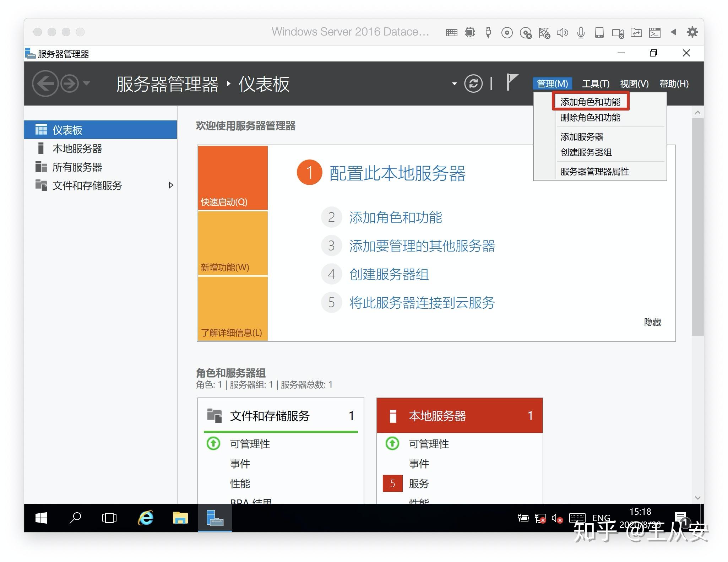Click the dropdown arrow near the refresh button

pyautogui.click(x=454, y=84)
